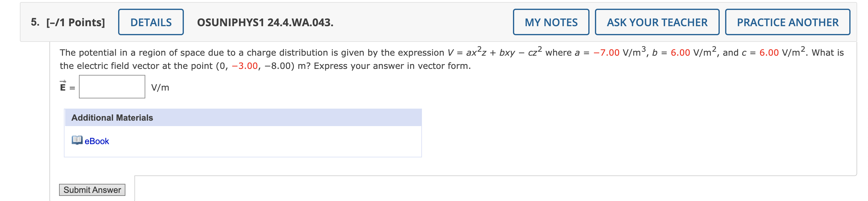Click the red 6.00 value for b
Image resolution: width=868 pixels, height=201 pixels.
coord(680,53)
